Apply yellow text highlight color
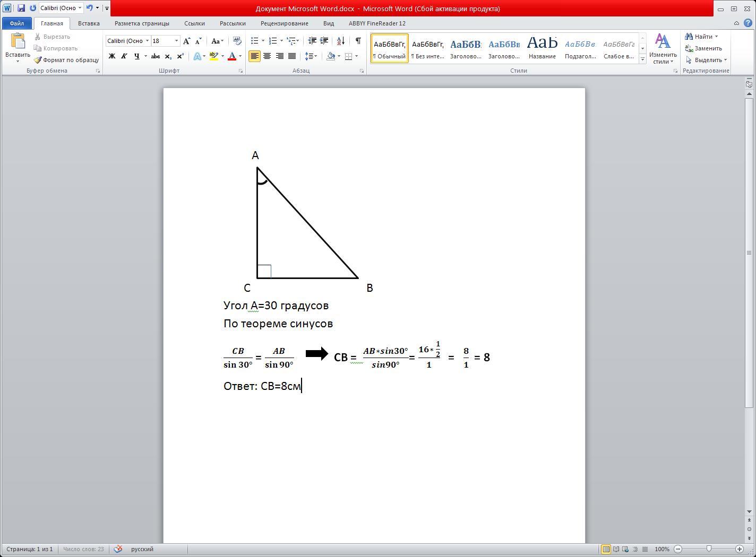This screenshot has width=756, height=557. (213, 56)
